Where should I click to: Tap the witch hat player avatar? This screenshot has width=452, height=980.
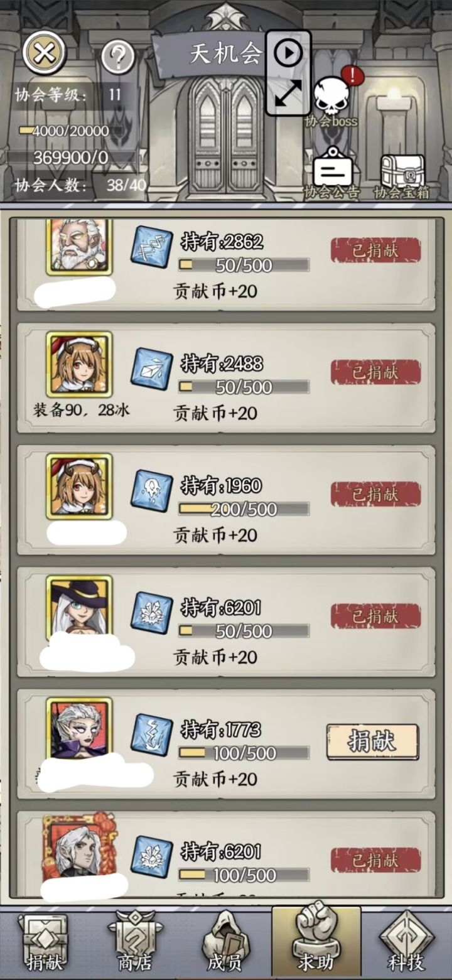[79, 606]
